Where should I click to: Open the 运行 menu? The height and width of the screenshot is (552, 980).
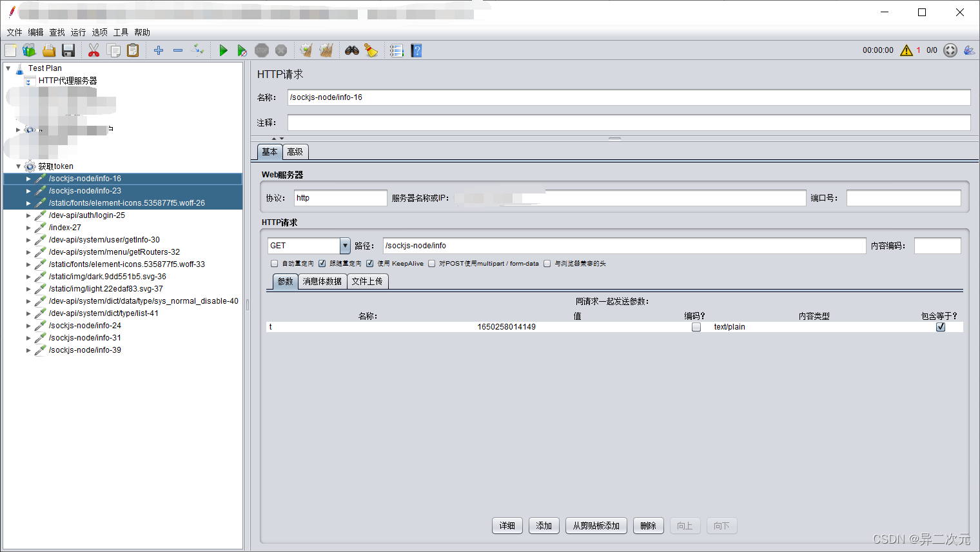78,32
